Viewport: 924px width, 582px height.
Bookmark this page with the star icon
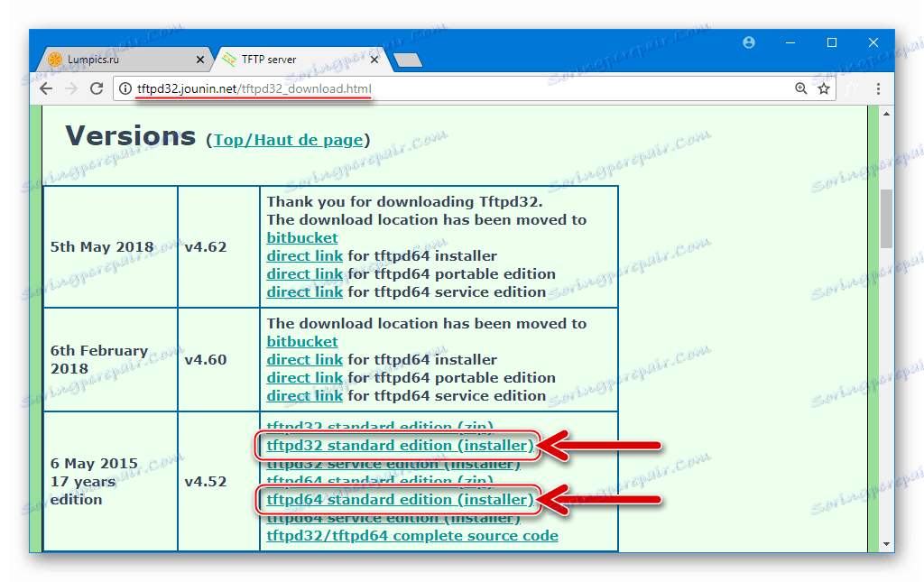[823, 89]
